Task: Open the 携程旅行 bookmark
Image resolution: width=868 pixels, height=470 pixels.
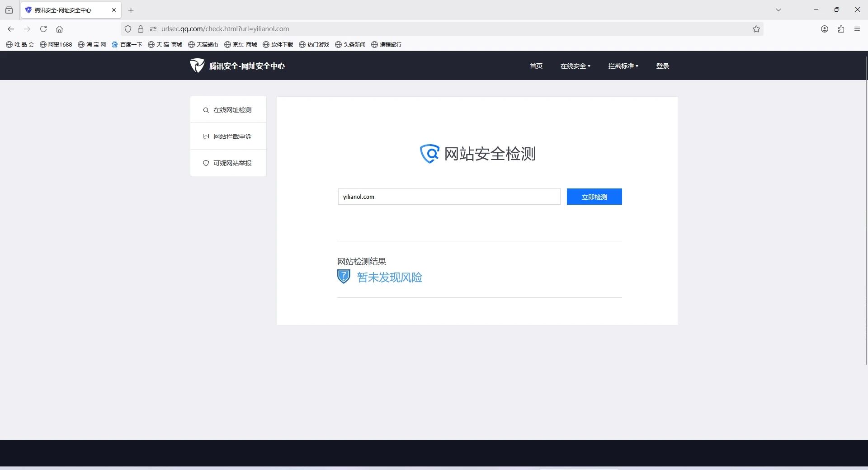Action: click(x=387, y=44)
